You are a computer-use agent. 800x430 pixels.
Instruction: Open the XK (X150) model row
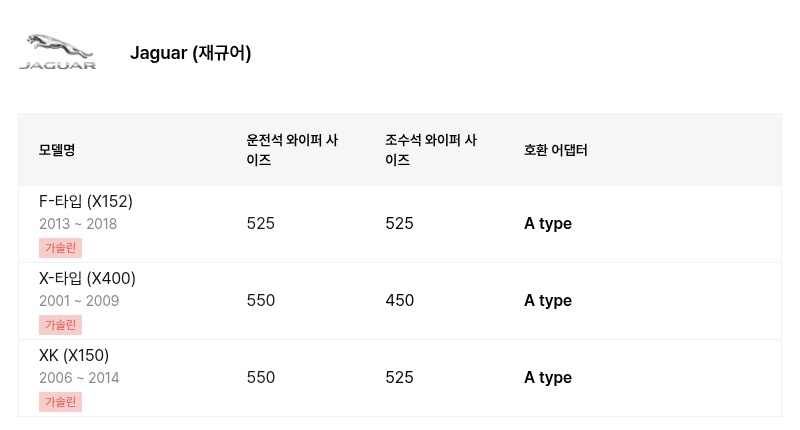400,378
